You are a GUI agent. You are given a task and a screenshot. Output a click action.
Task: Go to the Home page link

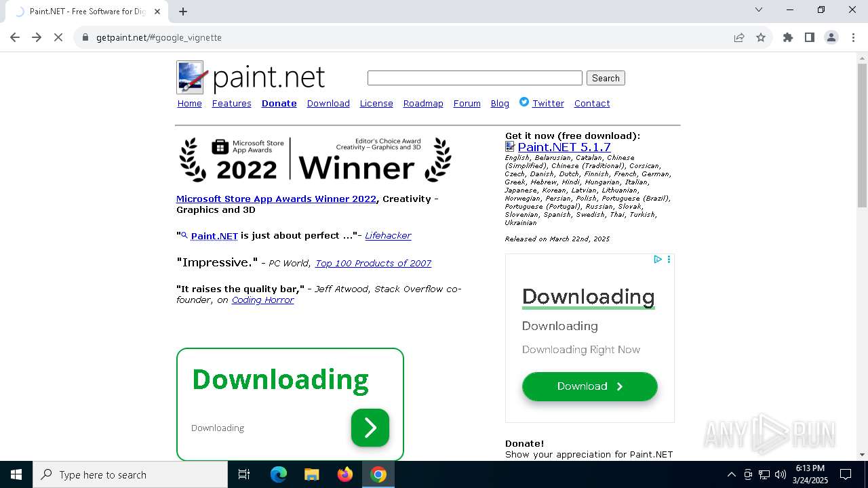[x=190, y=103]
